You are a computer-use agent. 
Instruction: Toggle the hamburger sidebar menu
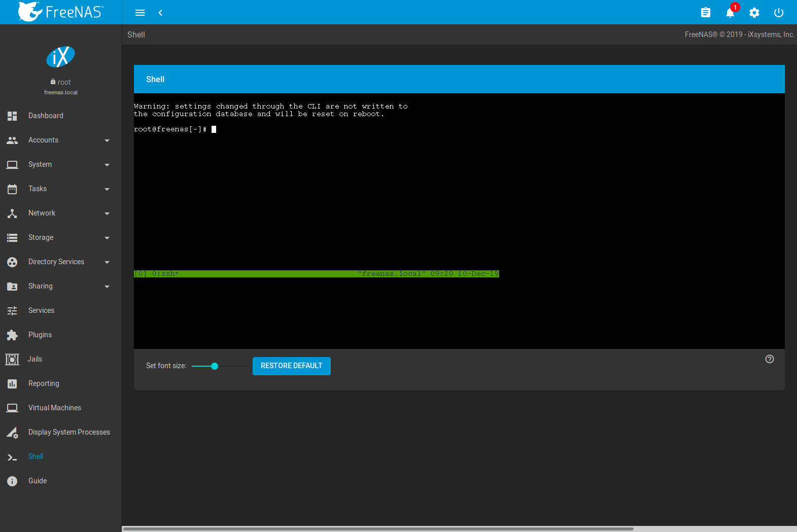(140, 13)
